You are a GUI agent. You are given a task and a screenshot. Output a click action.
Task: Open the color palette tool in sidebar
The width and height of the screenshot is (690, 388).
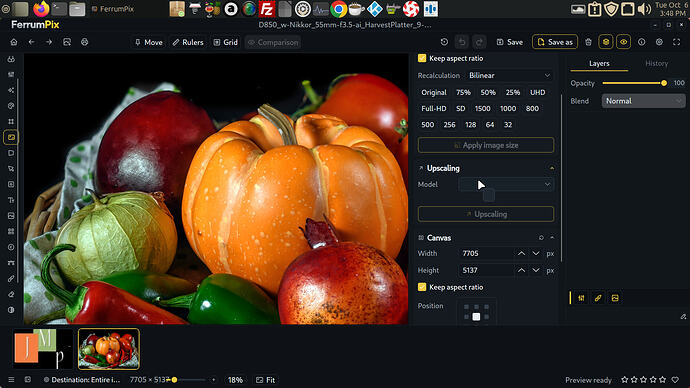tap(11, 106)
